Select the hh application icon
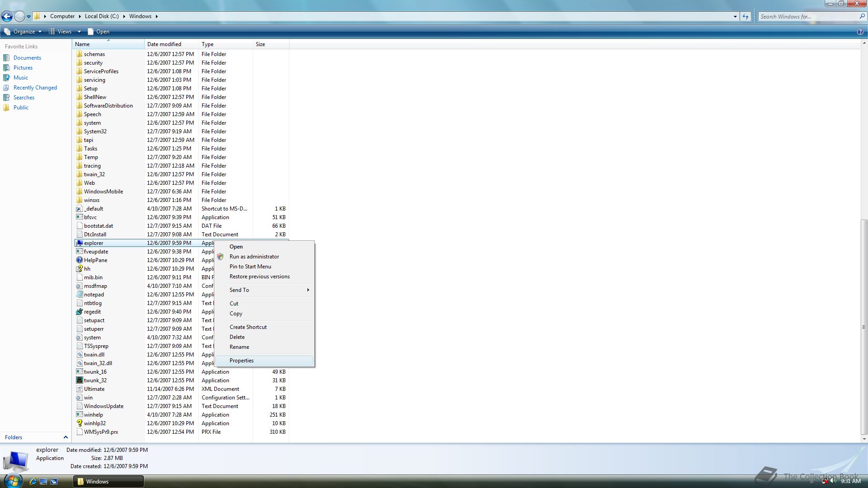 tap(79, 269)
